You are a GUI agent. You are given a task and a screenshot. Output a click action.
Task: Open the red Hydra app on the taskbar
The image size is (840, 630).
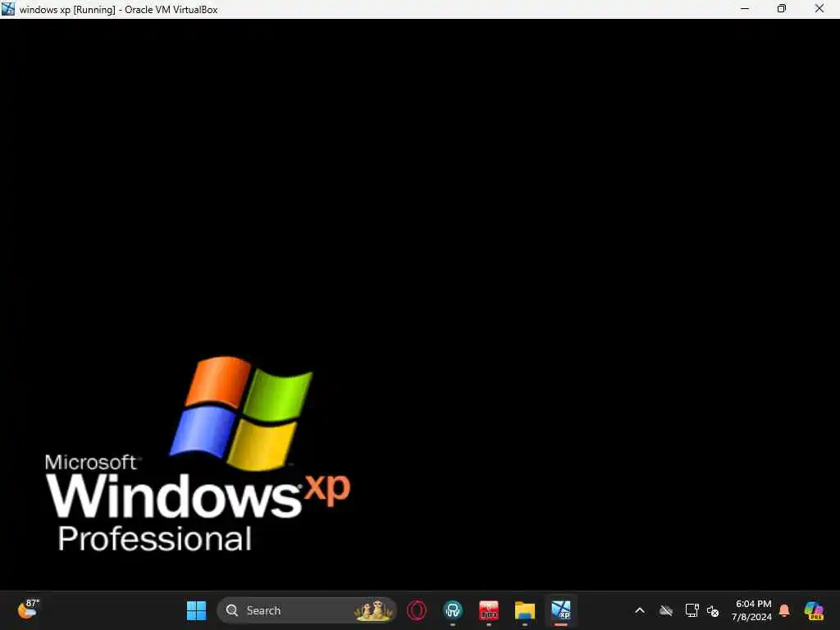pos(489,610)
